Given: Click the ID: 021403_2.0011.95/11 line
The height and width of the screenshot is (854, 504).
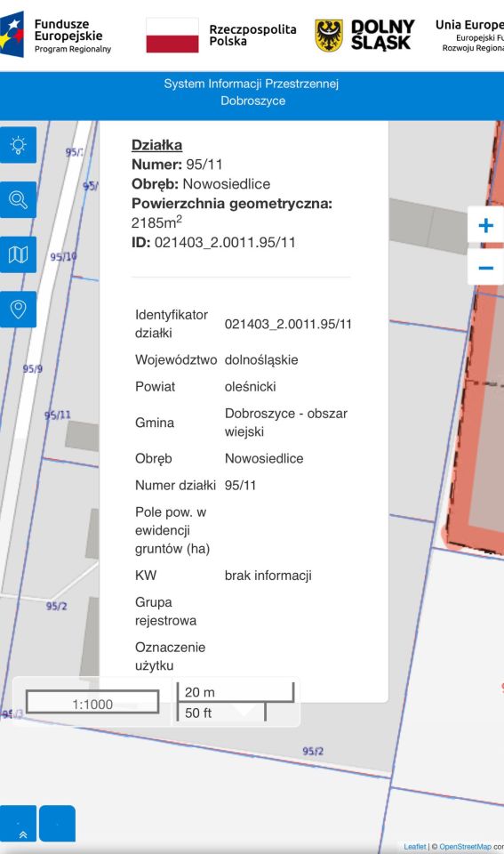Looking at the screenshot, I should (213, 242).
